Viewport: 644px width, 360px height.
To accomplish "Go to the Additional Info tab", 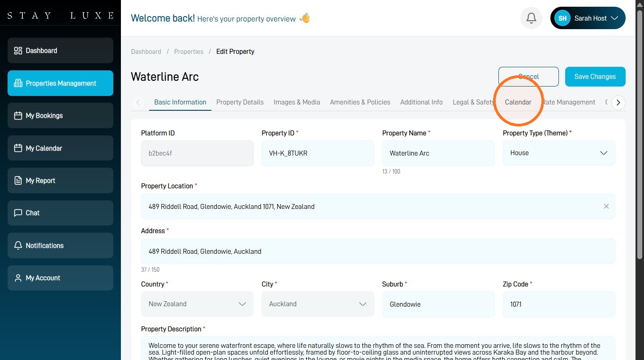I will tap(421, 102).
